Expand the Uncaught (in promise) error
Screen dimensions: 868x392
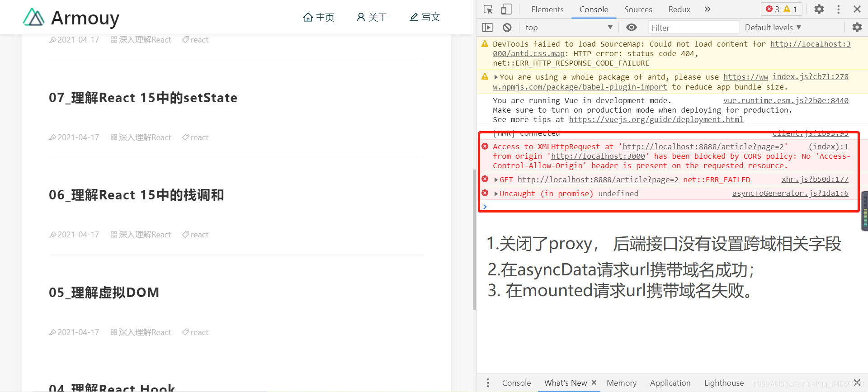[496, 194]
